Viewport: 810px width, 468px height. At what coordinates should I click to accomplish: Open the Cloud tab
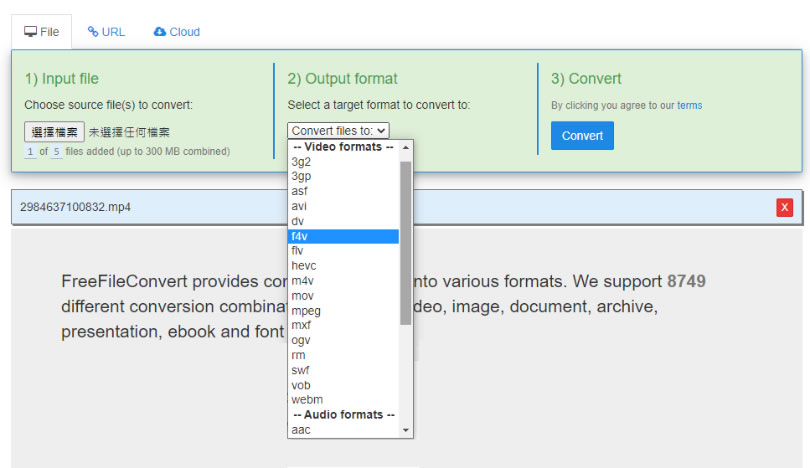coord(177,32)
